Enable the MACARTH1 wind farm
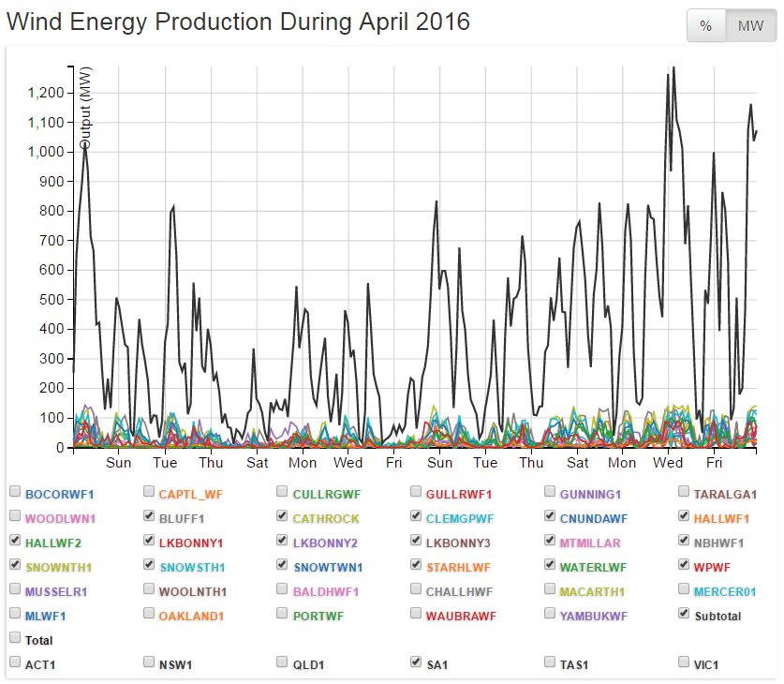 550,587
